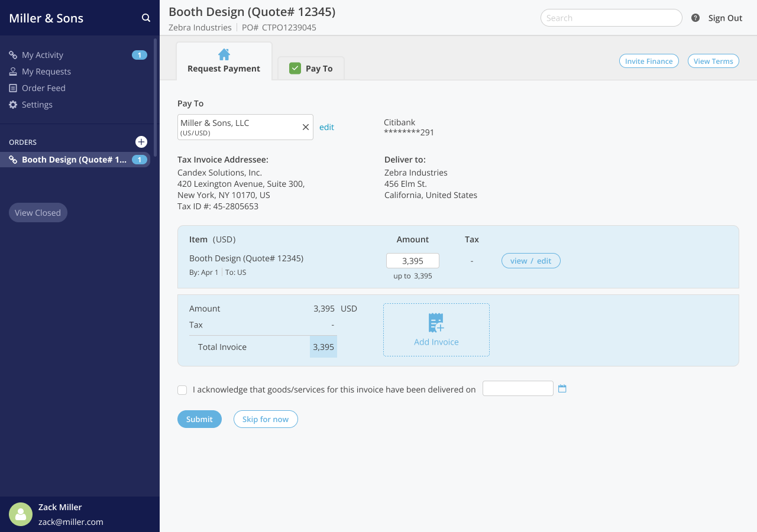The image size is (757, 532).
Task: Click the My Requests stamp icon
Action: pyautogui.click(x=13, y=72)
